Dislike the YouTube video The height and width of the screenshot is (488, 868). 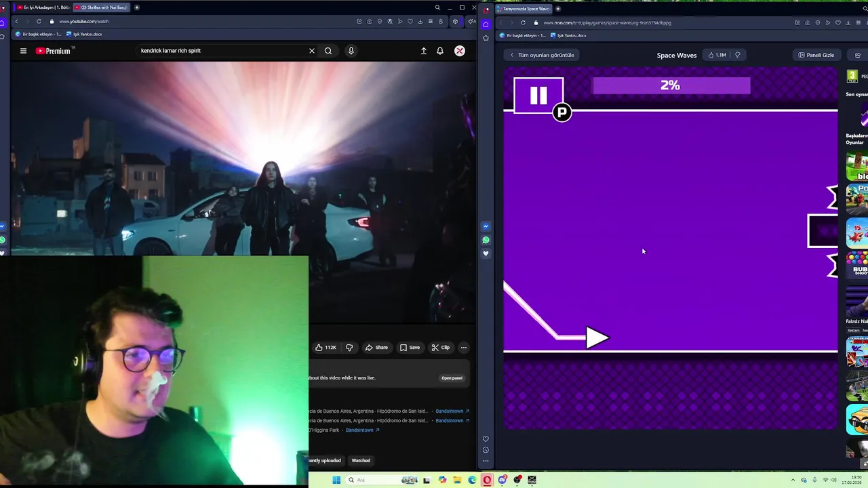coord(349,348)
